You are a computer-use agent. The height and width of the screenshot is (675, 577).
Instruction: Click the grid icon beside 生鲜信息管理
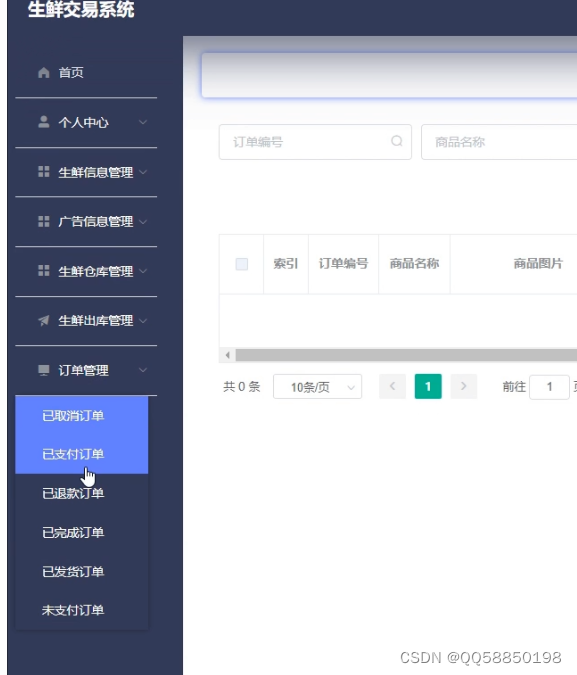point(43,172)
